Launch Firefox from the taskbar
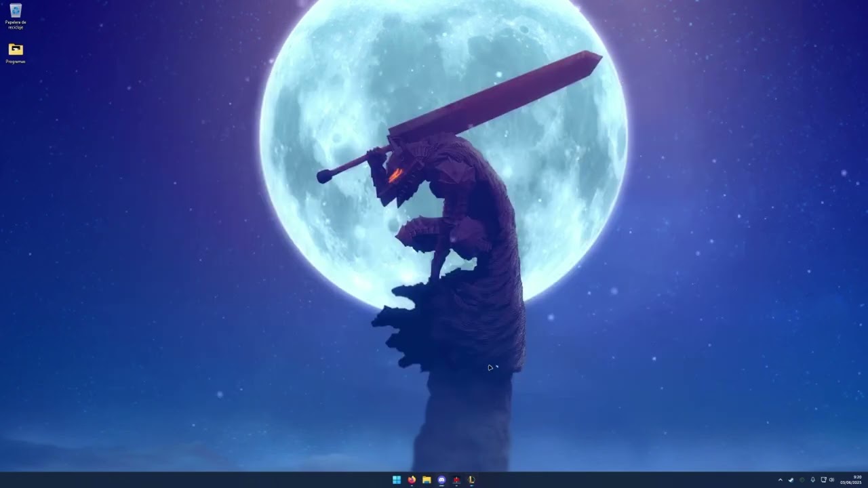This screenshot has height=488, width=868. 412,480
